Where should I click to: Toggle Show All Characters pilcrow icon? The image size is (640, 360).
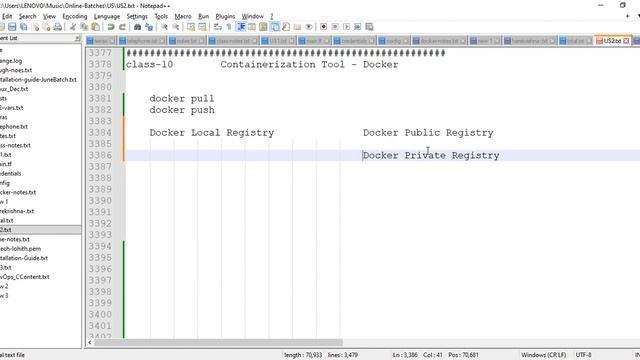[x=229, y=27]
